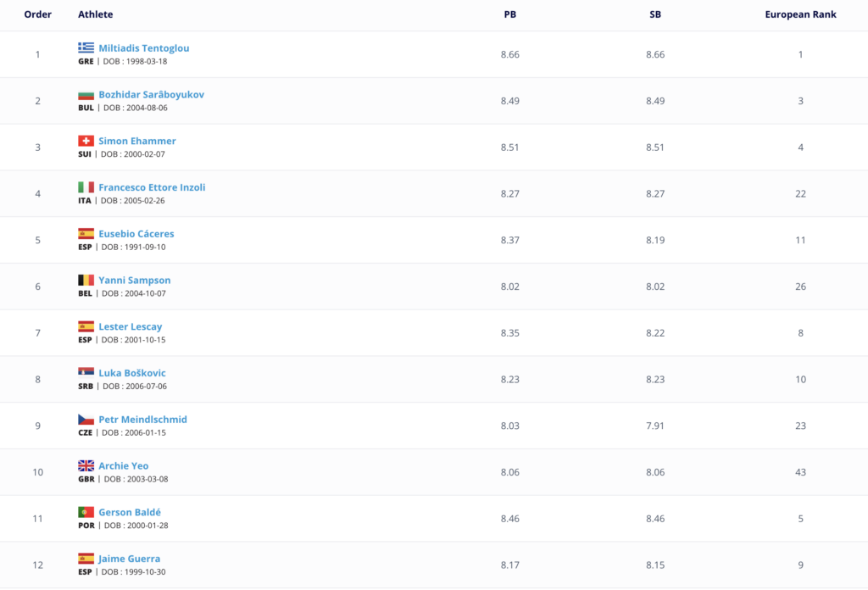Click the Greece flag icon
The height and width of the screenshot is (590, 868).
coord(86,47)
